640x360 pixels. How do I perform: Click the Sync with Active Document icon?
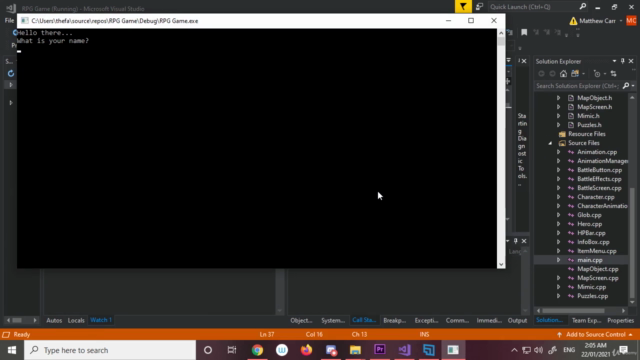coord(613,74)
